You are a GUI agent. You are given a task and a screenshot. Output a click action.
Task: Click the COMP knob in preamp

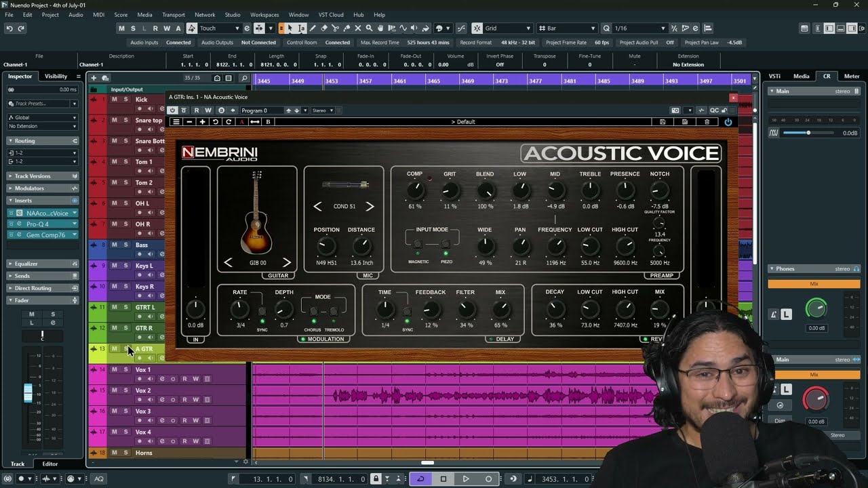tap(414, 192)
